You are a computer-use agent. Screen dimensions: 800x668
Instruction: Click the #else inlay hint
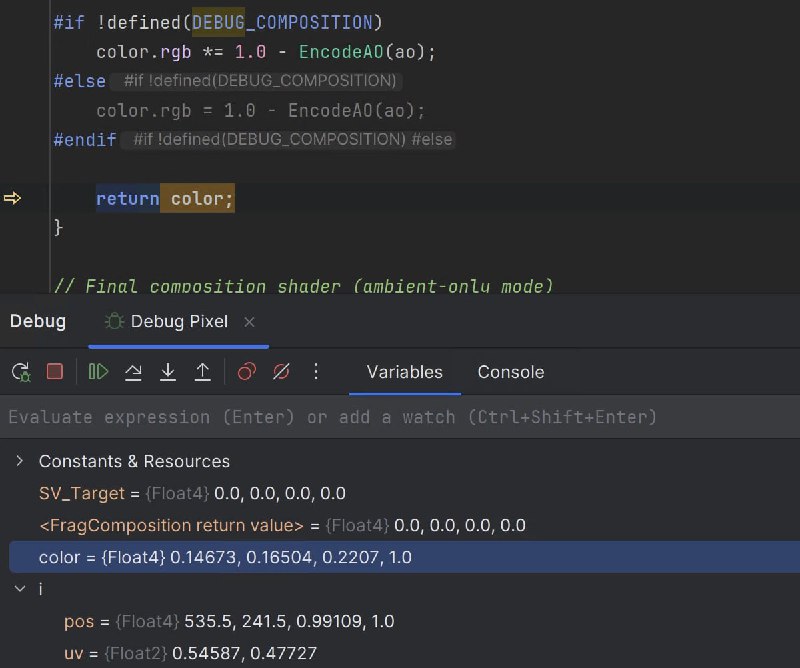coord(256,81)
